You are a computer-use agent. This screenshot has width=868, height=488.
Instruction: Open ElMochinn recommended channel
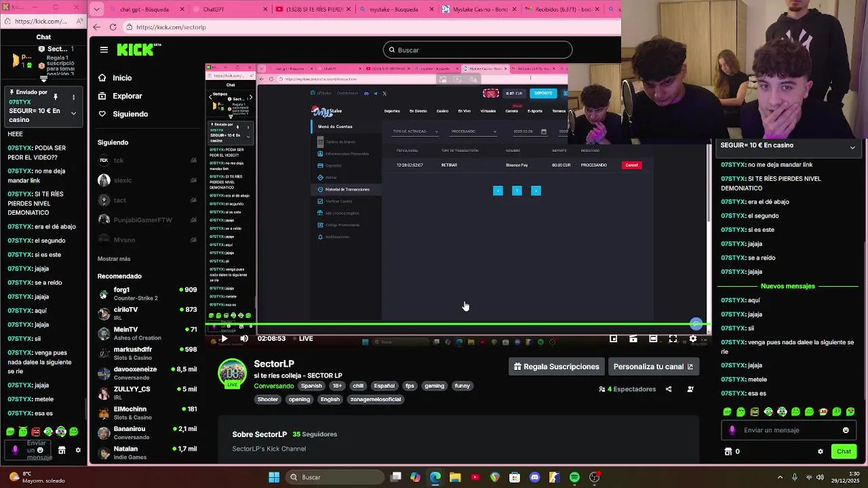click(x=146, y=413)
